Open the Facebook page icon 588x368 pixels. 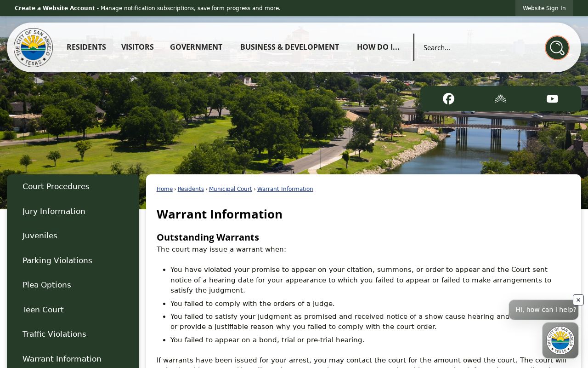point(448,99)
